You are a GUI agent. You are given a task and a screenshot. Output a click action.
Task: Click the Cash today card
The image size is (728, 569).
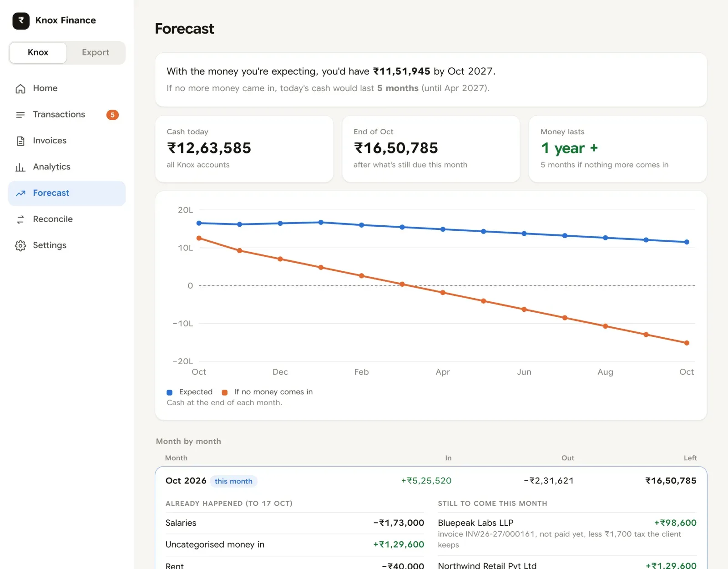pyautogui.click(x=244, y=149)
